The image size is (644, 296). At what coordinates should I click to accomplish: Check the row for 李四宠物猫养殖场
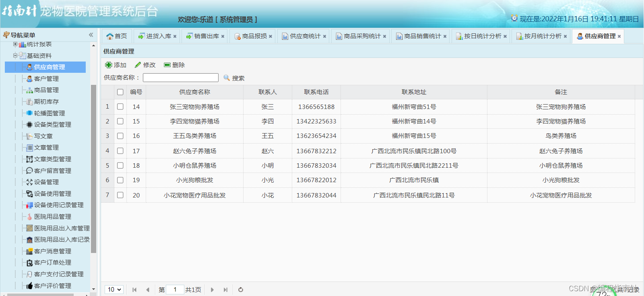pos(120,121)
